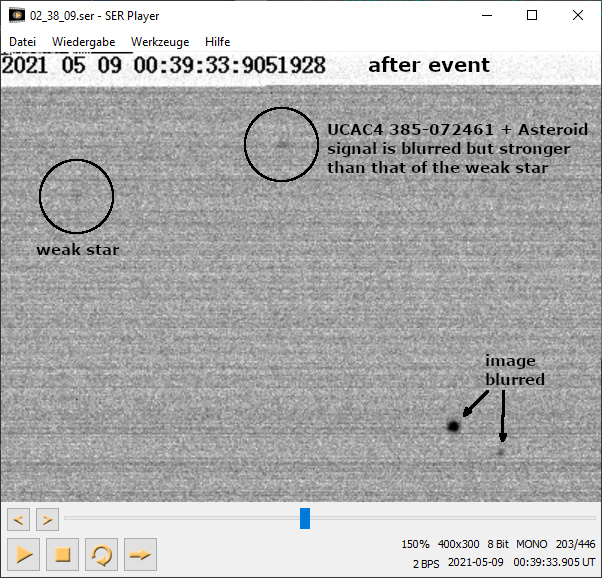Stop playback with the square button
Image resolution: width=602 pixels, height=578 pixels.
[x=62, y=554]
